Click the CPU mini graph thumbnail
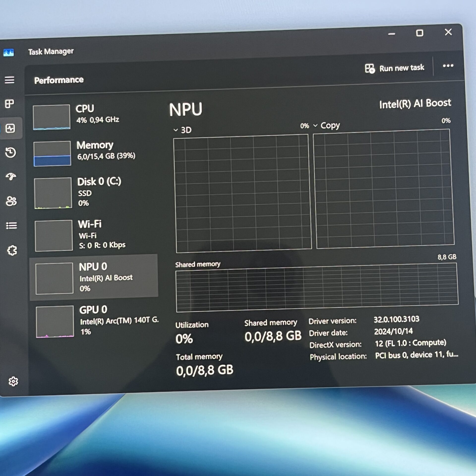This screenshot has width=476, height=476. pos(52,117)
